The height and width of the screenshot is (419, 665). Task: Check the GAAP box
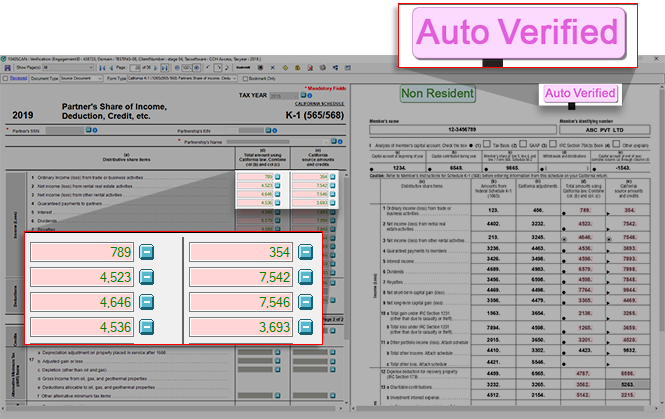523,144
